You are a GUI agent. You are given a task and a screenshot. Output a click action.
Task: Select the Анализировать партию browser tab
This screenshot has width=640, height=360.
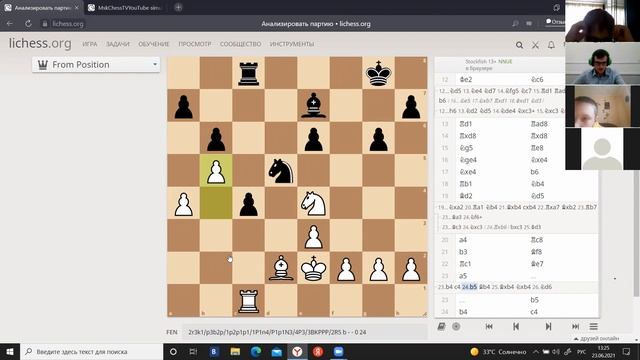41,8
